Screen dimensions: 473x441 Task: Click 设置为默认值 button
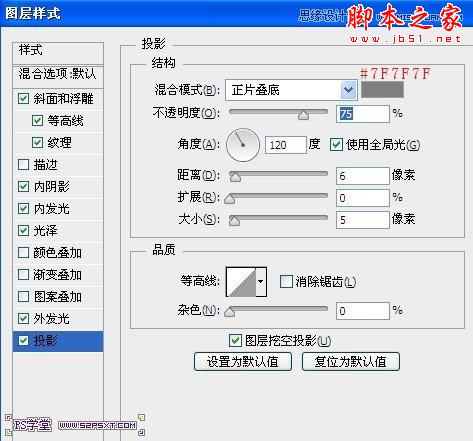tap(243, 362)
